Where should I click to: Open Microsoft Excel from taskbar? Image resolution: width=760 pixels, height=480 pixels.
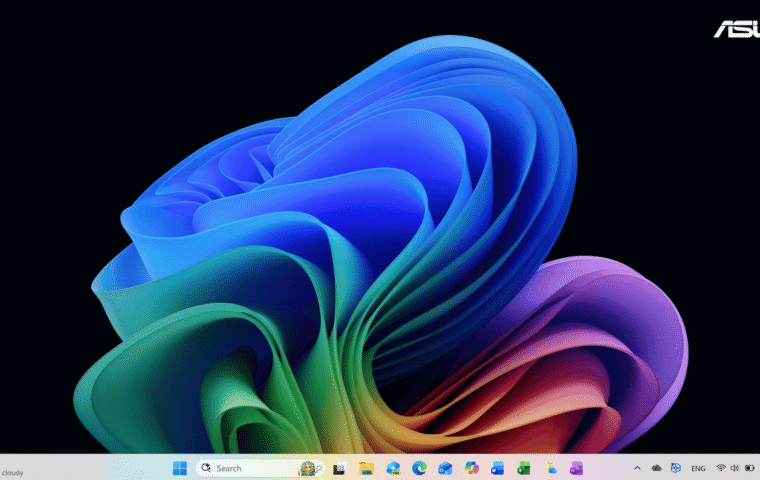click(x=523, y=468)
